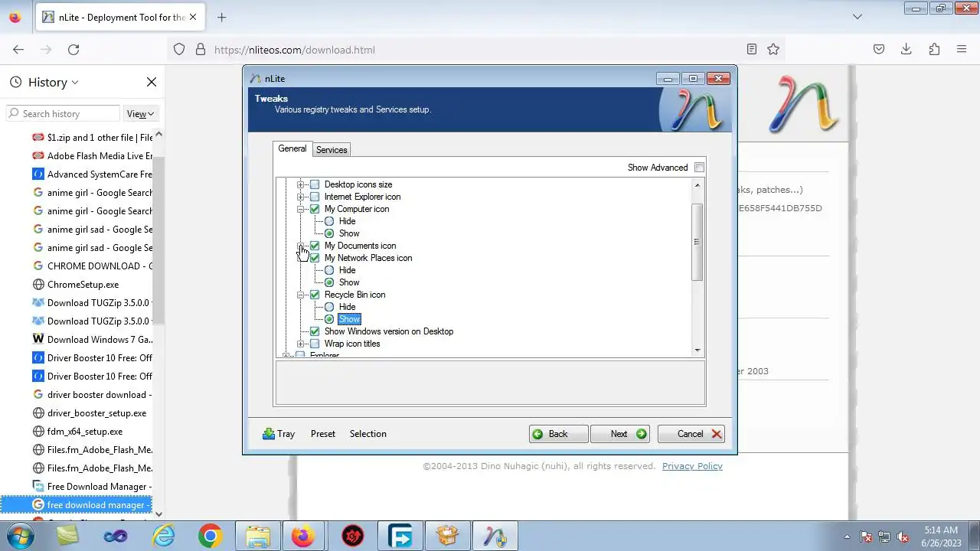Toggle Firefox reader view icon
This screenshot has width=980, height=551.
(x=752, y=49)
